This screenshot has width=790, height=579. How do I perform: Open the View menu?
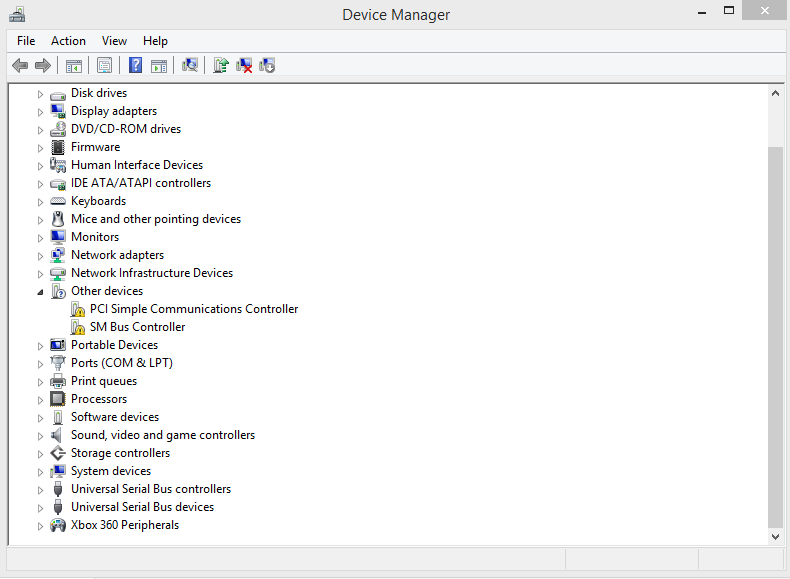114,41
